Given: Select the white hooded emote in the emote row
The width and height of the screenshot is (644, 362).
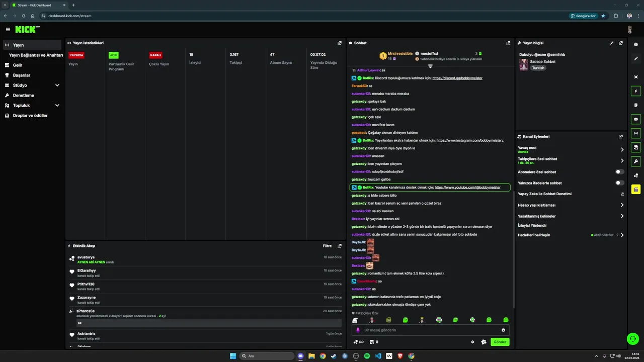Looking at the screenshot, I should [355, 320].
